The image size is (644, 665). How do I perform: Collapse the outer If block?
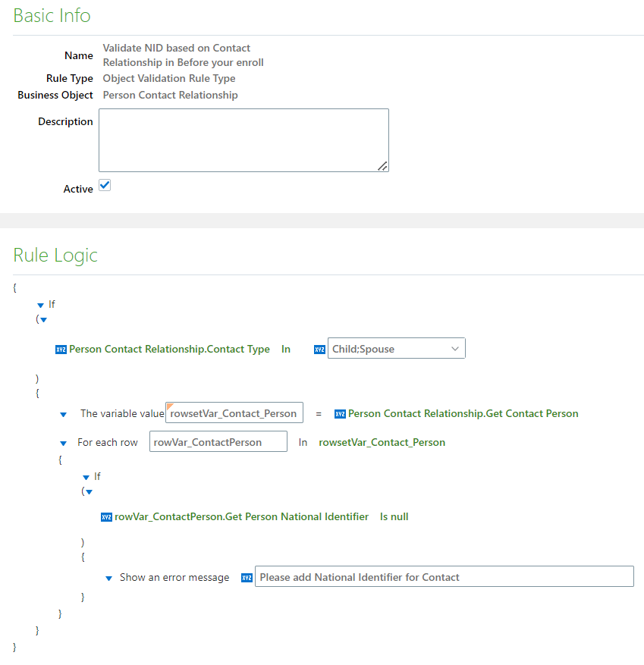[x=41, y=304]
